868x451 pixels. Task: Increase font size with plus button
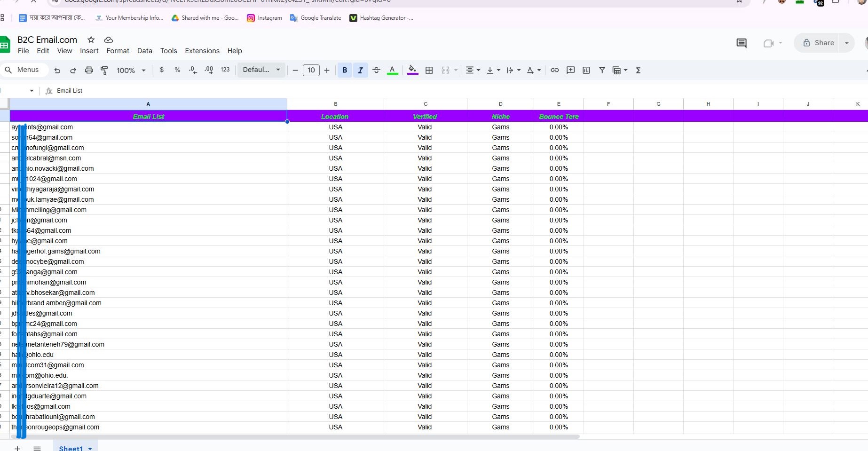point(327,70)
